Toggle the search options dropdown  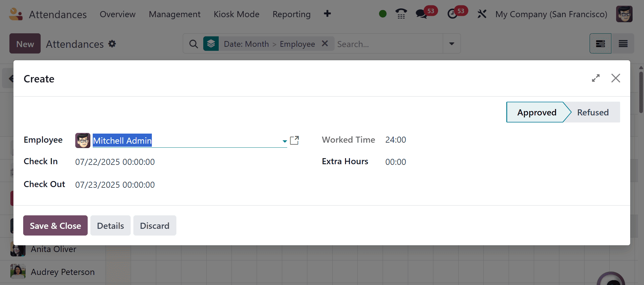[x=452, y=43]
